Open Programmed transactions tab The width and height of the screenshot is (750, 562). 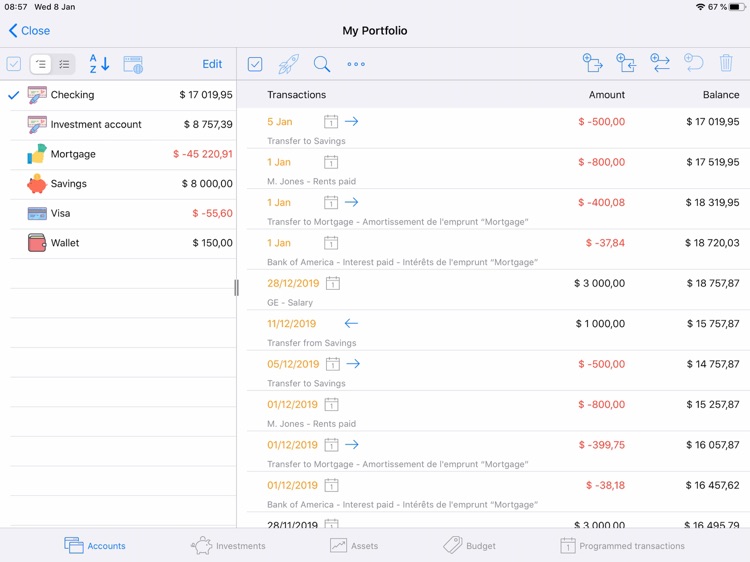622,546
